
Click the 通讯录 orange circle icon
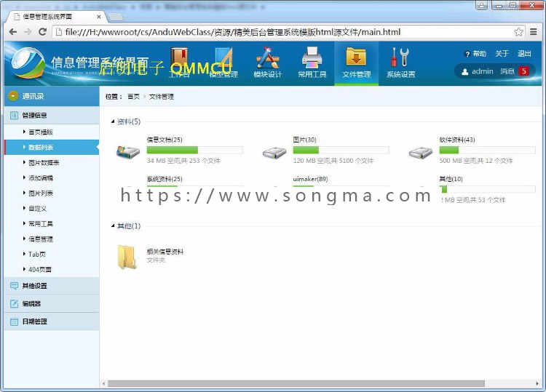13,96
